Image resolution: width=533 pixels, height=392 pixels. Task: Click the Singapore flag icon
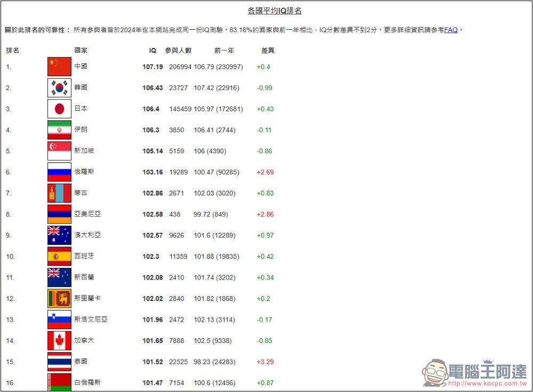click(59, 151)
